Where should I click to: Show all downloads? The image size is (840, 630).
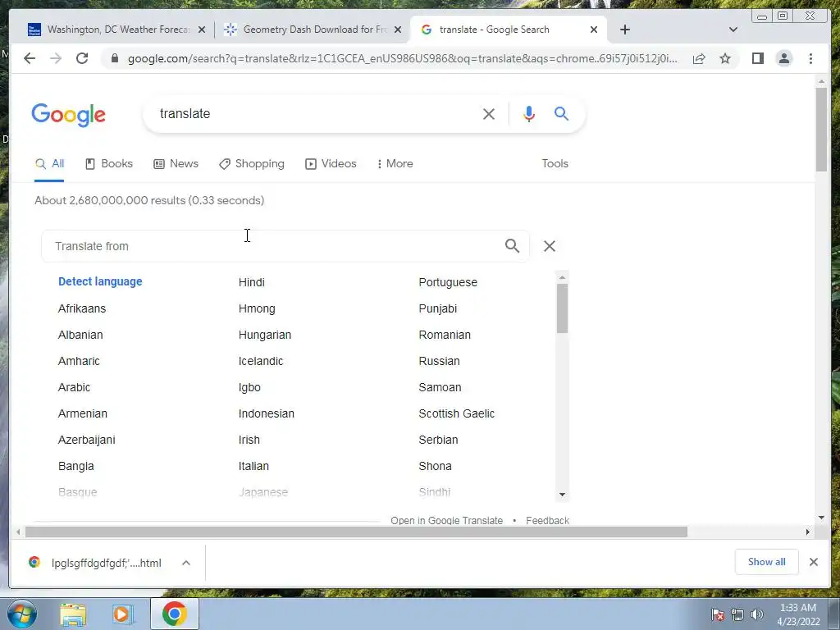[x=767, y=562]
